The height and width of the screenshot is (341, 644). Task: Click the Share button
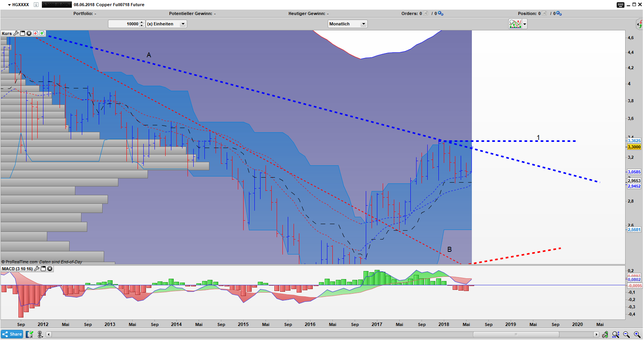pyautogui.click(x=12, y=334)
